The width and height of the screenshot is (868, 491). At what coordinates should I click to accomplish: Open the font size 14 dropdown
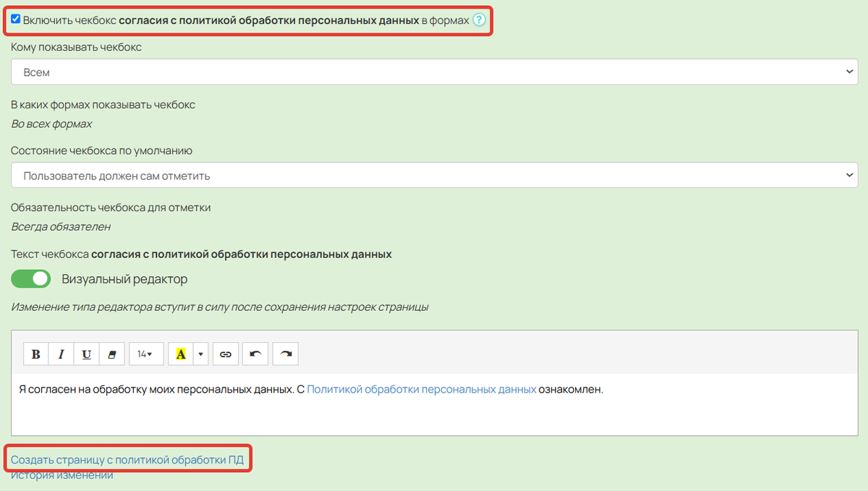pos(146,354)
